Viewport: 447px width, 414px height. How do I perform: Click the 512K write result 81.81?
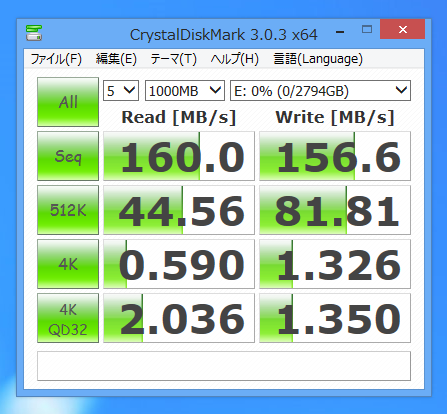click(335, 210)
